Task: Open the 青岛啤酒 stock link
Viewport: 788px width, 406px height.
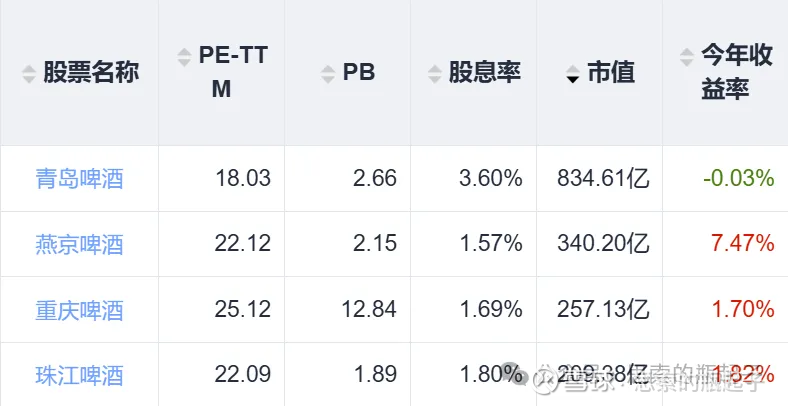Action: 79,179
